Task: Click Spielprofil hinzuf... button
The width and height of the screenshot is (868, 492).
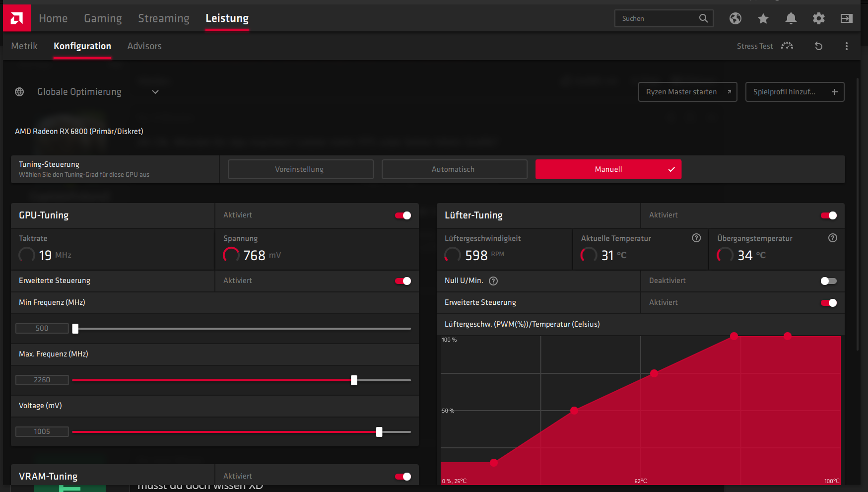Action: click(x=795, y=92)
